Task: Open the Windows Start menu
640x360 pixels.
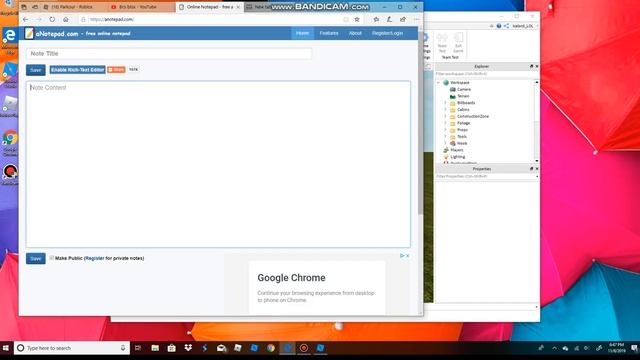Action: pyautogui.click(x=6, y=348)
